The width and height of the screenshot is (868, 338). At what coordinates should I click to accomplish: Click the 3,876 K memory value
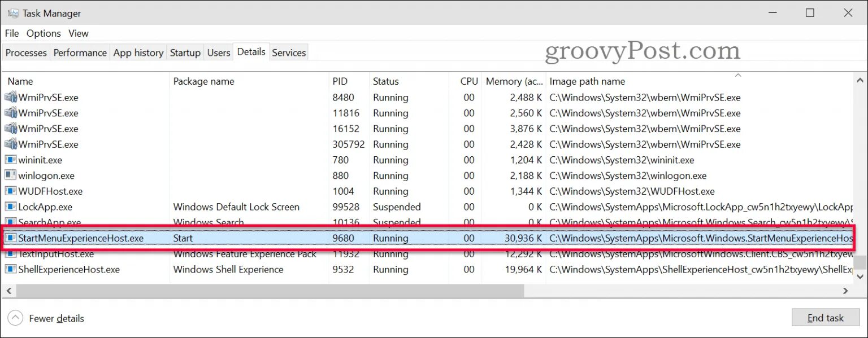click(x=526, y=129)
